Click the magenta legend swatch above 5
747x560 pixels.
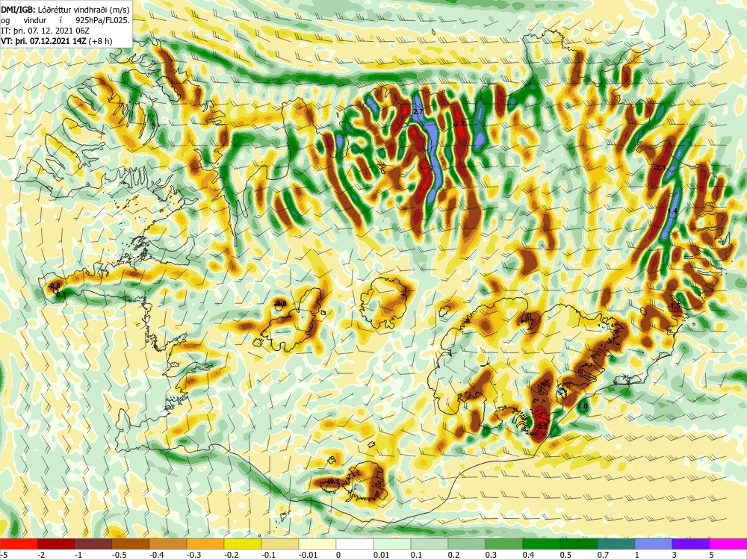728,544
